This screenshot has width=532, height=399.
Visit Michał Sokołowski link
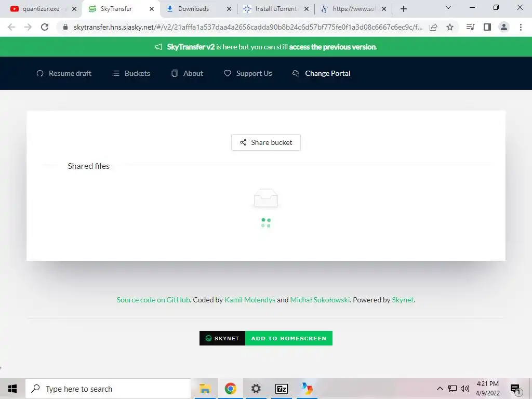320,300
